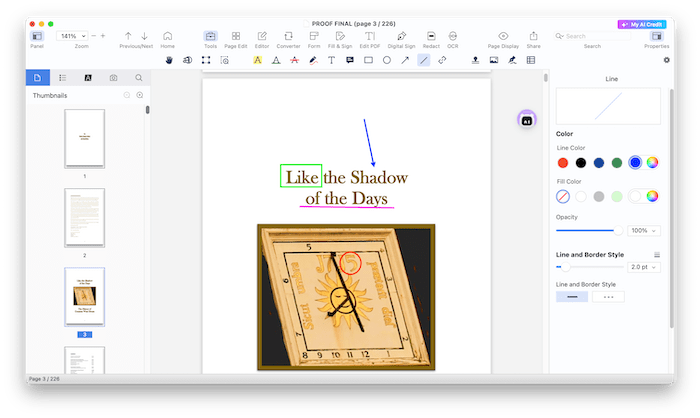Image resolution: width=700 pixels, height=418 pixels.
Task: Toggle the left Panel
Action: pos(37,39)
